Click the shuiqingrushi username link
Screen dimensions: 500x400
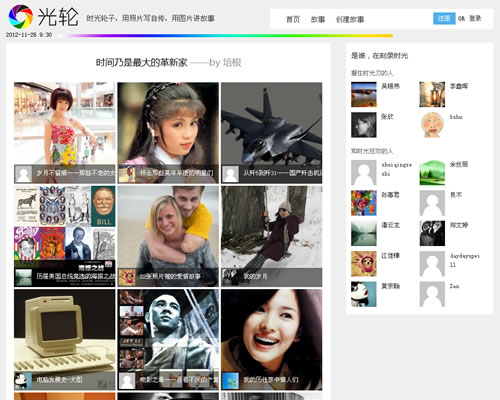point(396,169)
